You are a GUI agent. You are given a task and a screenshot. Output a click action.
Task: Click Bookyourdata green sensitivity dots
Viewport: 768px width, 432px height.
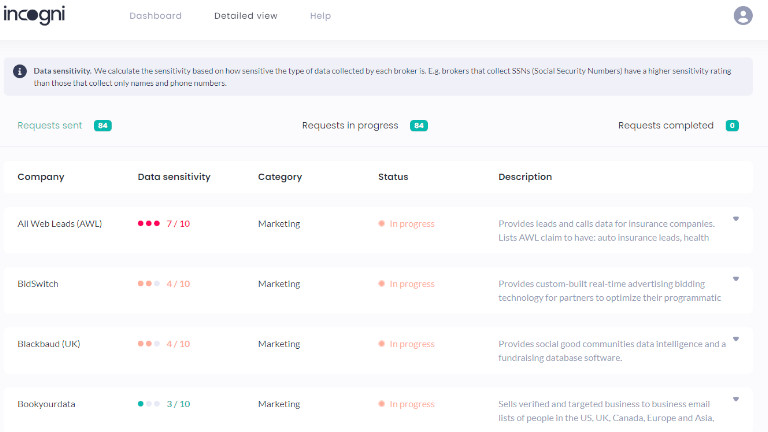tap(148, 404)
